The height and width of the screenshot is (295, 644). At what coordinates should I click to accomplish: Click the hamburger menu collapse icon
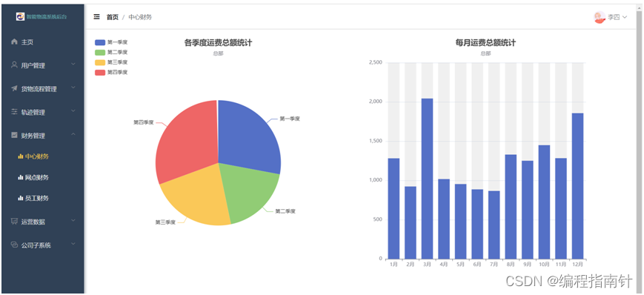point(96,17)
